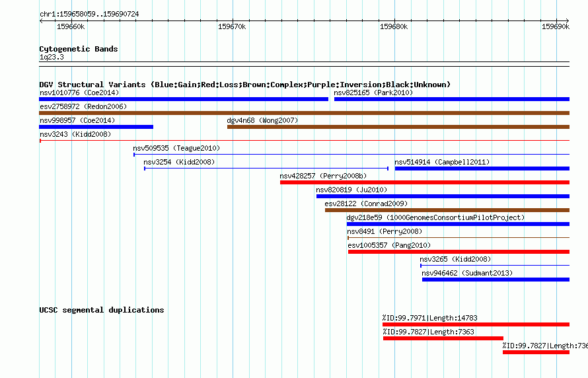Click the nsv1010776 (Coe2014) blue variant bar
Screen dimensions: 588x378
pyautogui.click(x=184, y=99)
